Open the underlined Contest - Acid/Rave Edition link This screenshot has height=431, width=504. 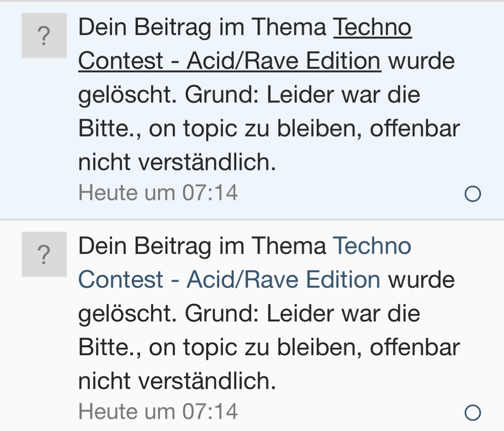tap(229, 61)
